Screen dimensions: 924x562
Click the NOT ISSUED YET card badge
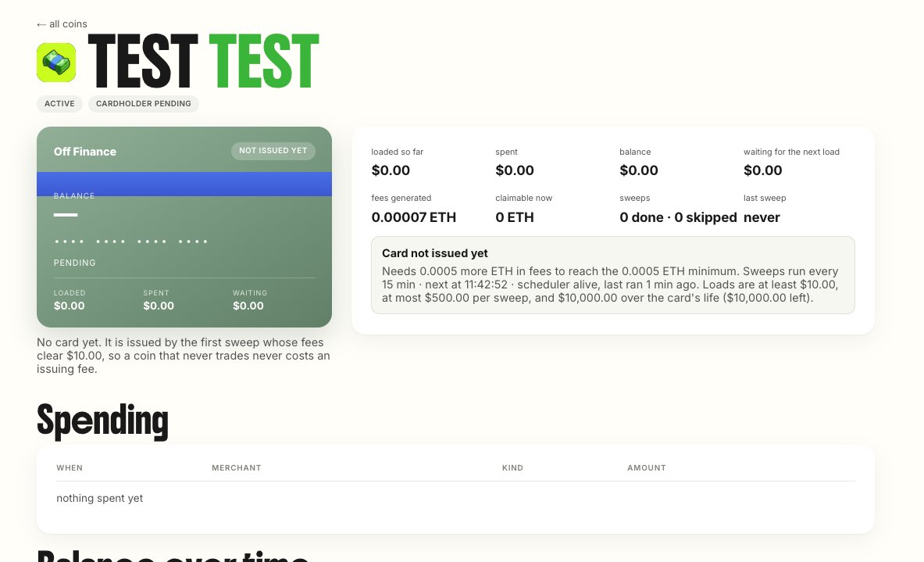click(273, 151)
